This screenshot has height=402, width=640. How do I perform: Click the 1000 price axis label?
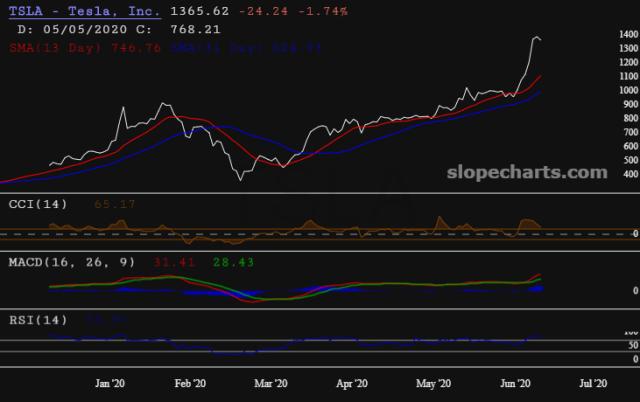click(629, 90)
